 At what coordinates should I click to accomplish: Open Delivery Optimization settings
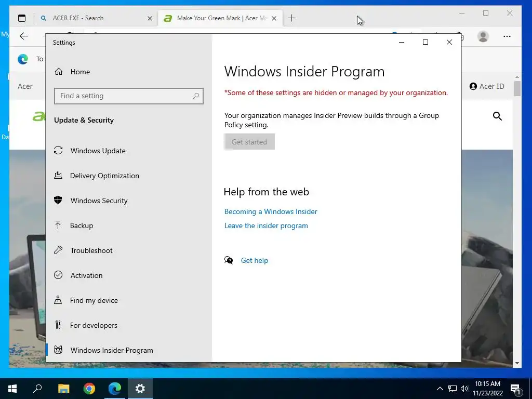[x=104, y=176]
